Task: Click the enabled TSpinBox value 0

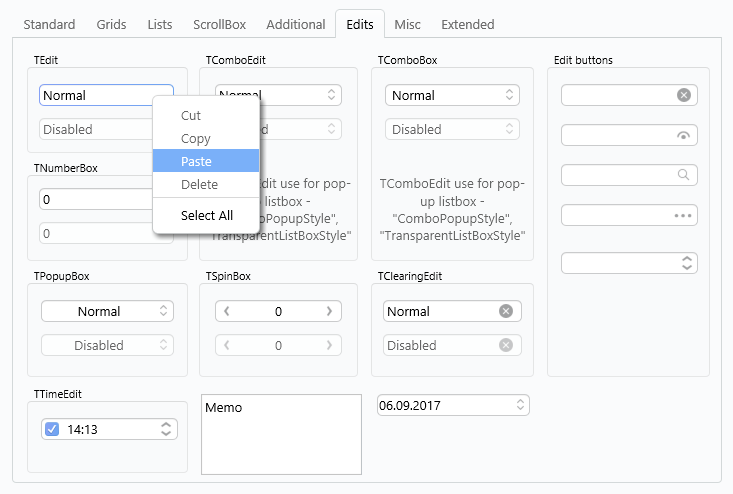Action: pyautogui.click(x=278, y=312)
